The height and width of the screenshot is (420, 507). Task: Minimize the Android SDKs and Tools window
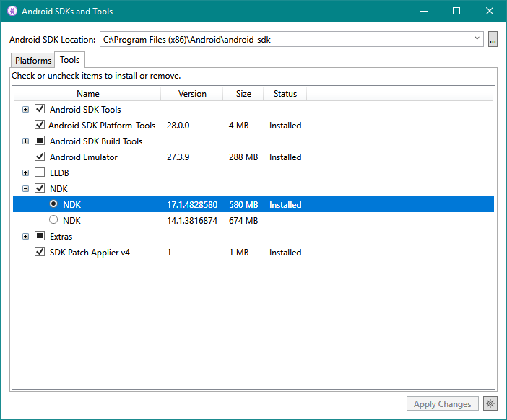point(424,11)
